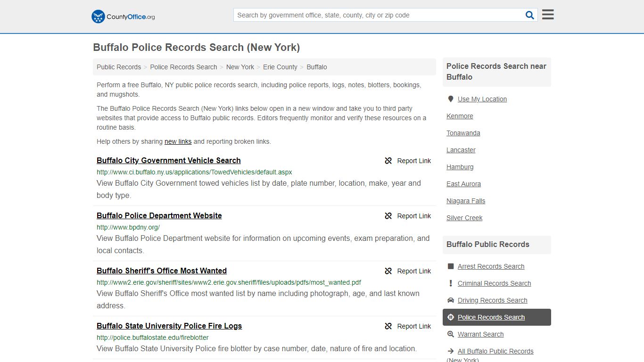Open the most_wanted.pdf URL
The width and height of the screenshot is (644, 362).
[229, 282]
